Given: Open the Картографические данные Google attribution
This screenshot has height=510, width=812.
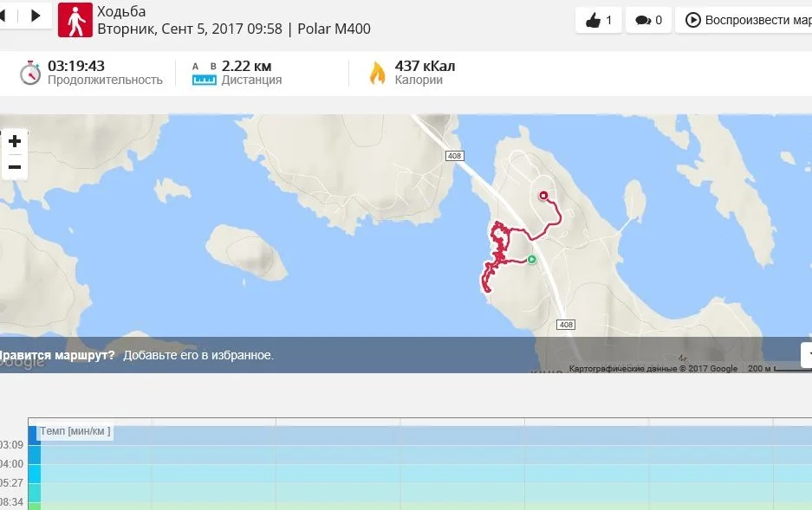Looking at the screenshot, I should click(x=653, y=369).
